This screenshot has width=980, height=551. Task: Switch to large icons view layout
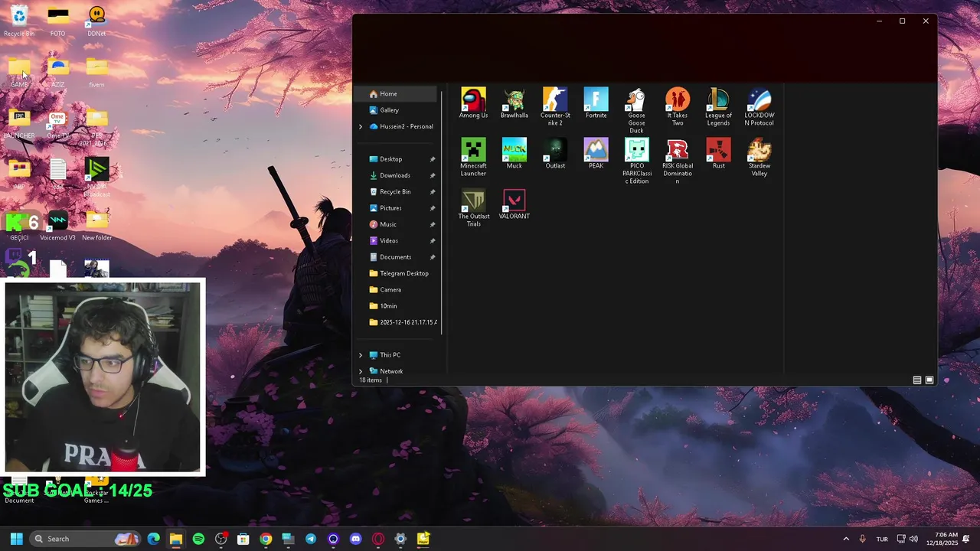tap(929, 380)
